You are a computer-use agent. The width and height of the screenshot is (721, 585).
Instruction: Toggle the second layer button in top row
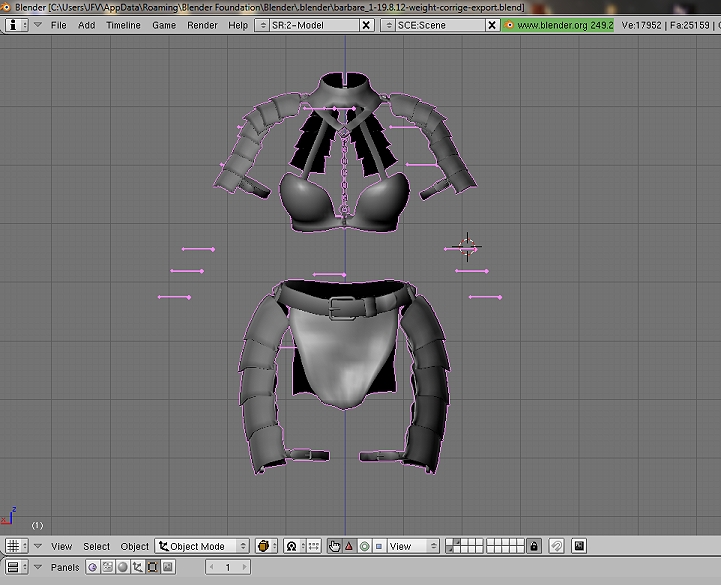pyautogui.click(x=457, y=543)
